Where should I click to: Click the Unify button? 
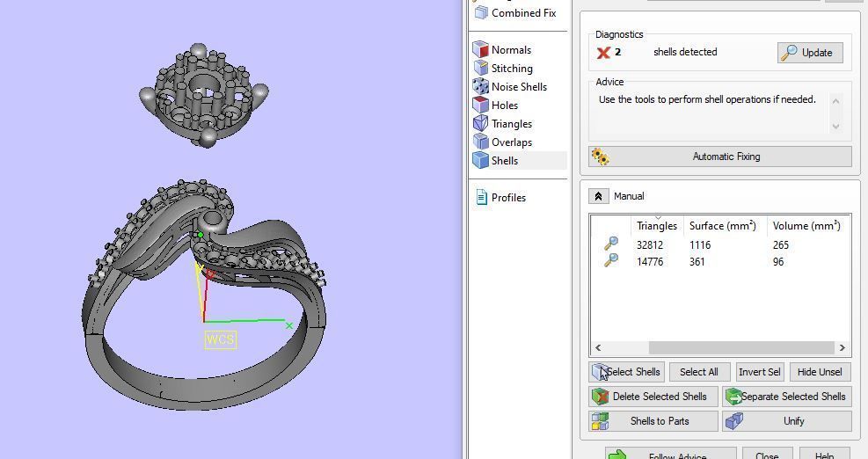point(786,421)
